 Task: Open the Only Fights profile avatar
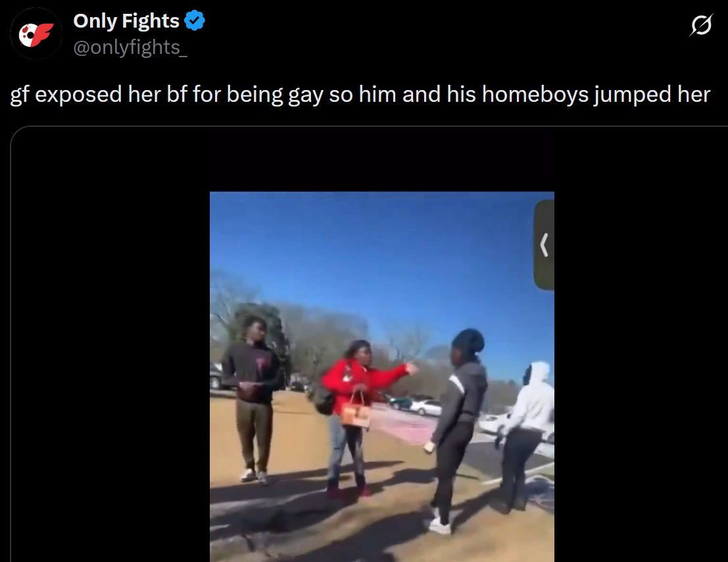(x=36, y=34)
